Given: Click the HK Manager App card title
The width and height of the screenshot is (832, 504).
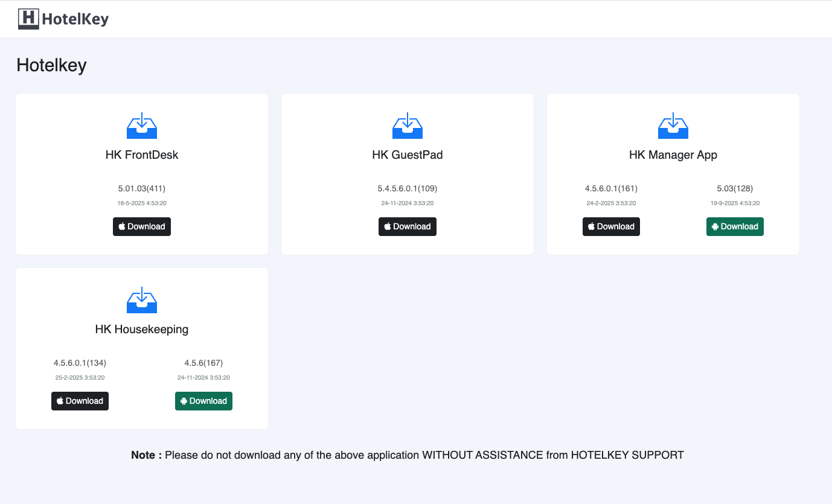Looking at the screenshot, I should (x=673, y=155).
